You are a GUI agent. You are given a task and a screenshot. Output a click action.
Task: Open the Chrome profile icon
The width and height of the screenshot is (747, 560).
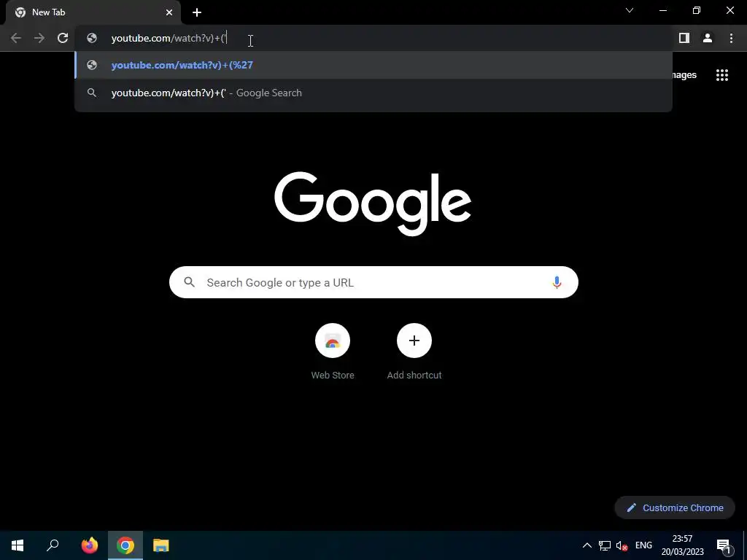point(708,38)
